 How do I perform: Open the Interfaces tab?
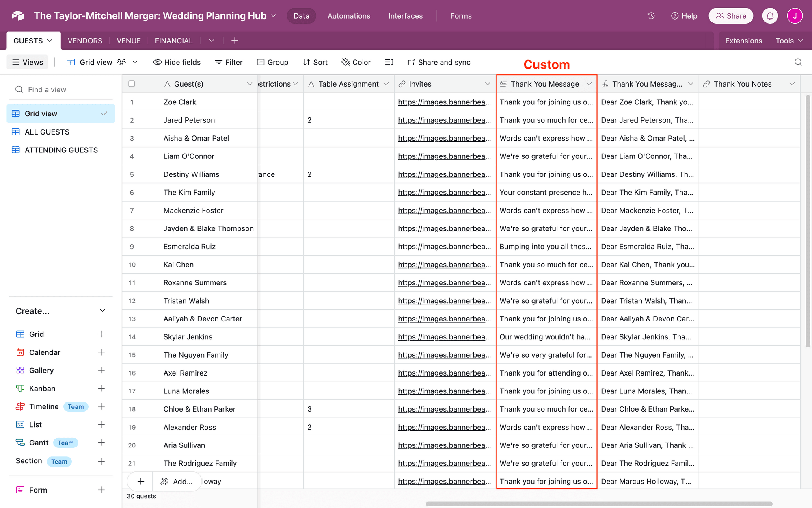point(405,16)
